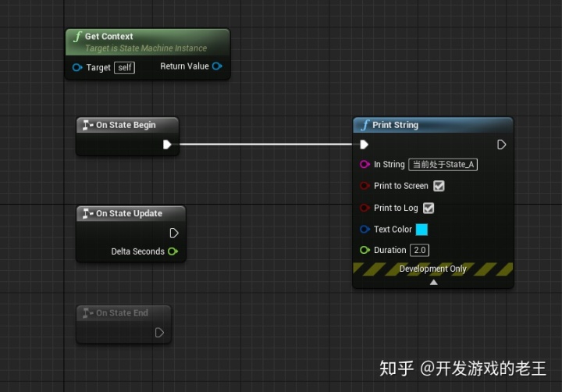Click the On State Update execution output pin
Image resolution: width=562 pixels, height=392 pixels.
[174, 233]
